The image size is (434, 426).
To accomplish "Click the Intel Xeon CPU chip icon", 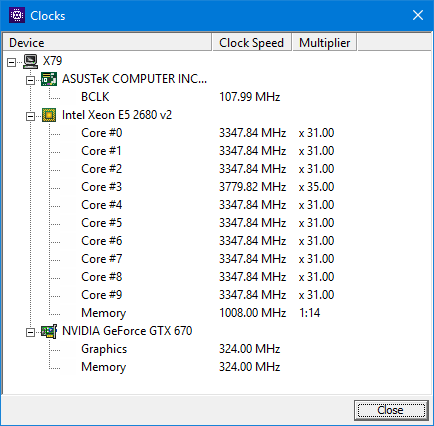I will coord(49,115).
